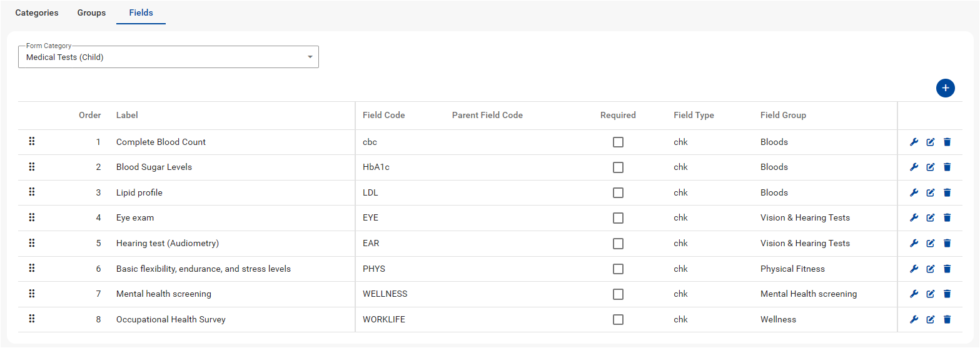The width and height of the screenshot is (980, 348).
Task: Tick Required checkbox for Complete Blood Count
Action: (618, 142)
